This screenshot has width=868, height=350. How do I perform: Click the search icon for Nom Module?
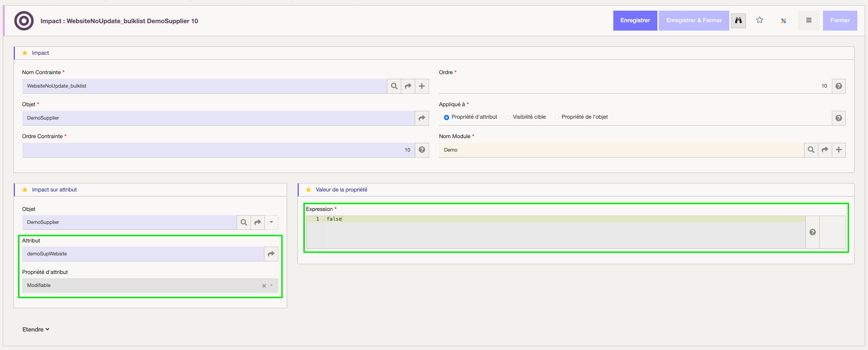(810, 150)
